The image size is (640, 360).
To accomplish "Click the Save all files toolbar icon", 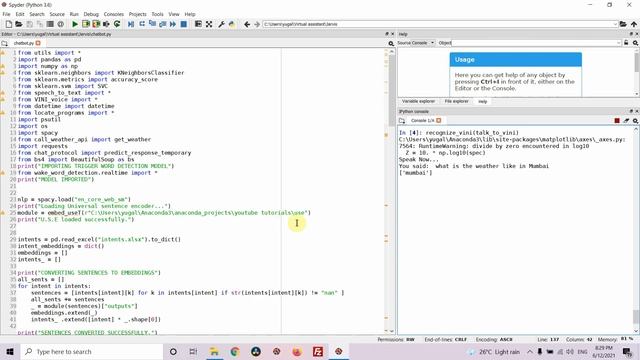I will pyautogui.click(x=40, y=24).
